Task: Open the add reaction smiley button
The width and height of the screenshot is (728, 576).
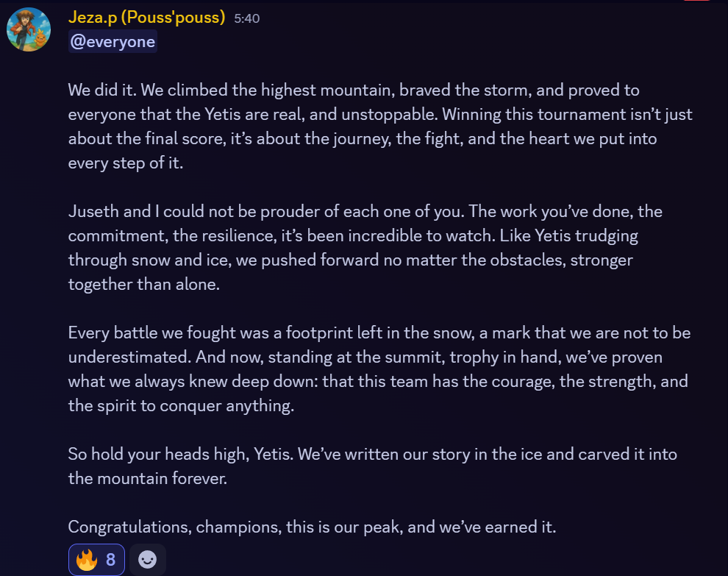Action: [x=148, y=559]
